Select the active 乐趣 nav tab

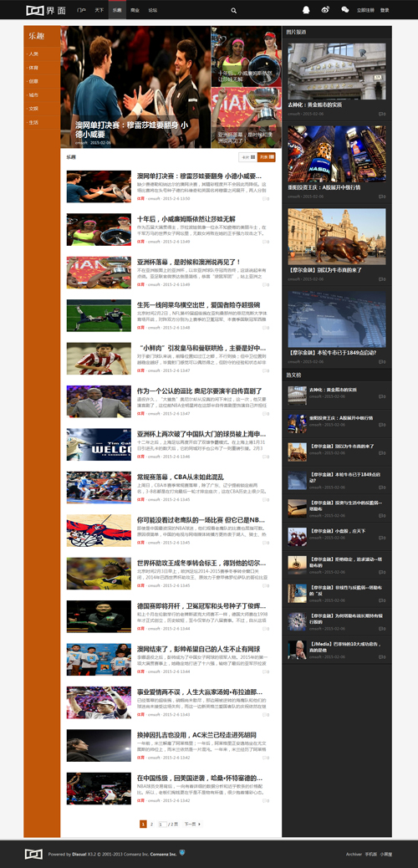point(117,10)
